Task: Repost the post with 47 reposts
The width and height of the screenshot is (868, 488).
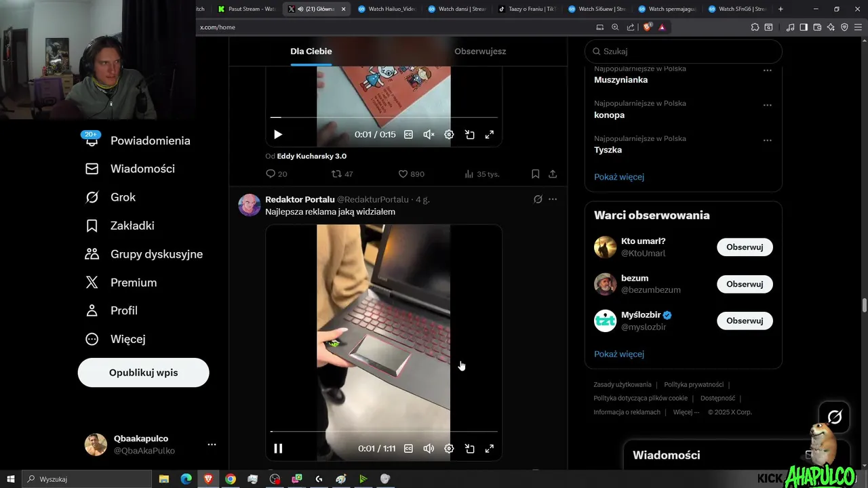Action: [x=342, y=174]
